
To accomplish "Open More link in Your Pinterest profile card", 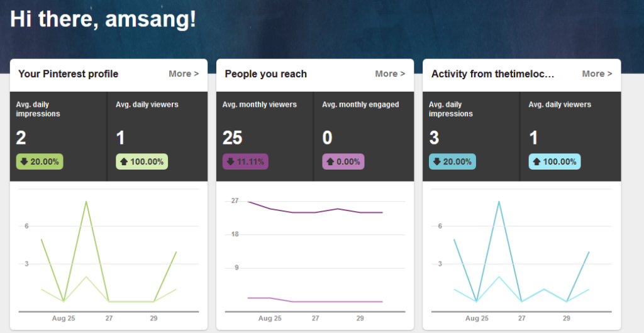I will pyautogui.click(x=184, y=74).
